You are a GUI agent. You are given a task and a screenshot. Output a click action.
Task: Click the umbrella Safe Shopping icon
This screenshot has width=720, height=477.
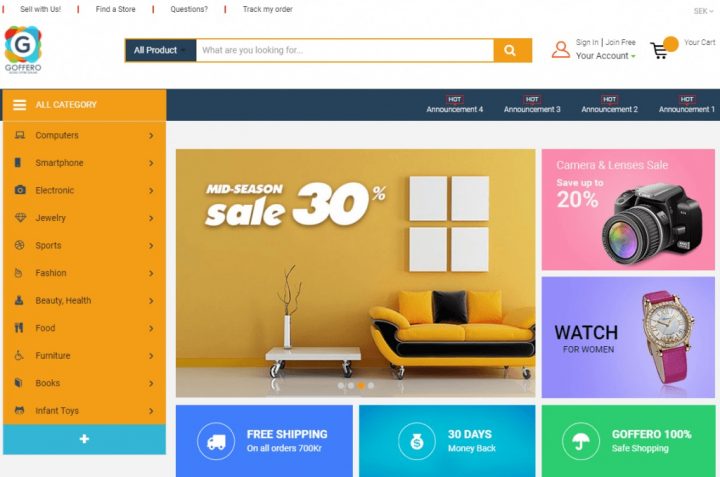(581, 441)
